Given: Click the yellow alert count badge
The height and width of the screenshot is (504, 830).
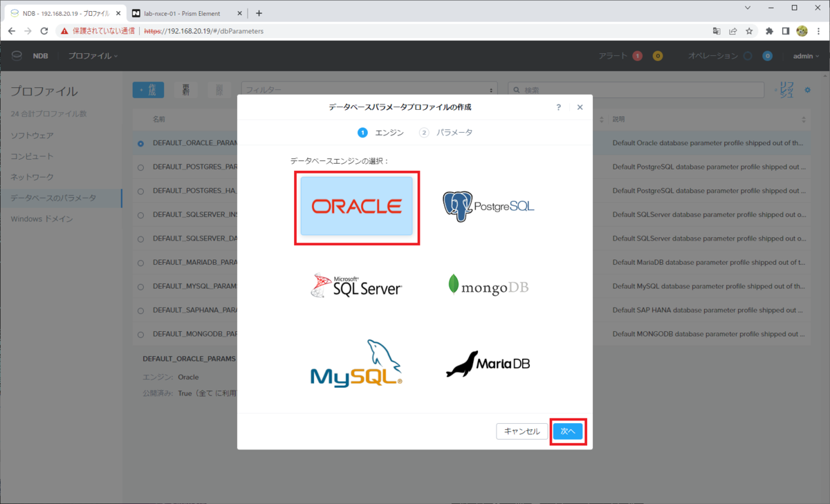Looking at the screenshot, I should [x=657, y=56].
